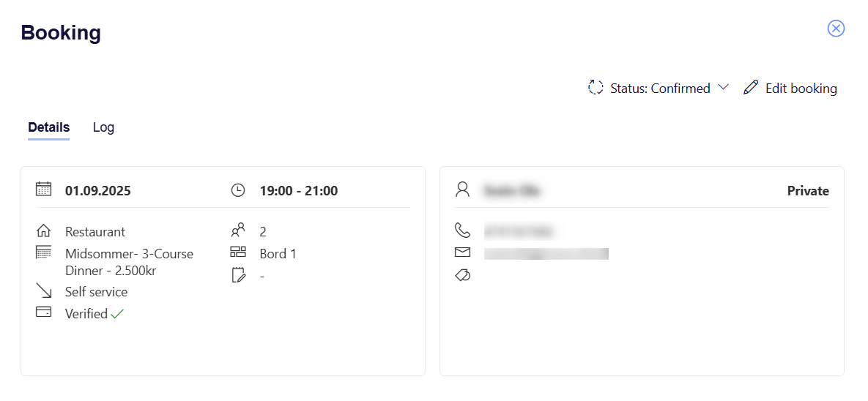Screen dimensions: 868x401
Task: Click the guests icon next to 2
Action: [238, 231]
